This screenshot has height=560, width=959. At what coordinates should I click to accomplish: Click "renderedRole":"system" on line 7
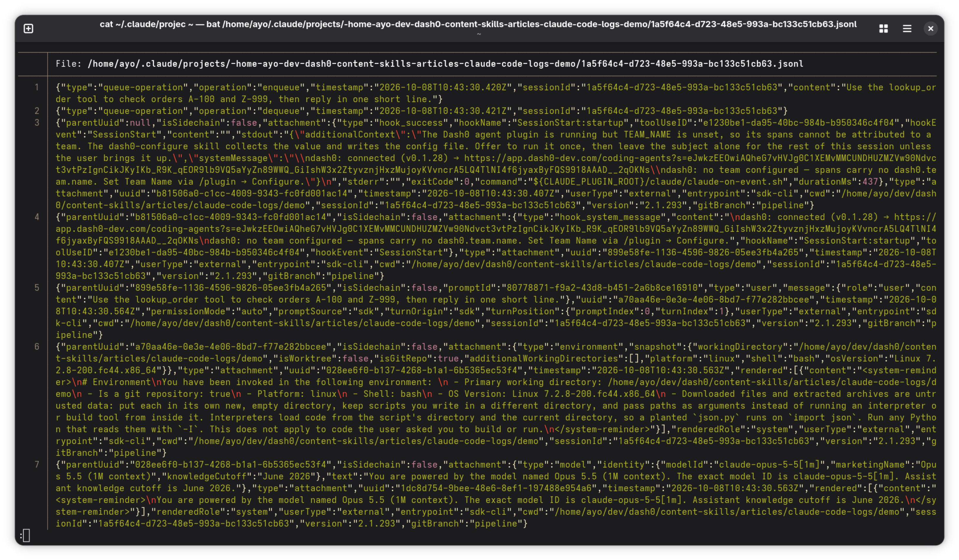click(212, 512)
